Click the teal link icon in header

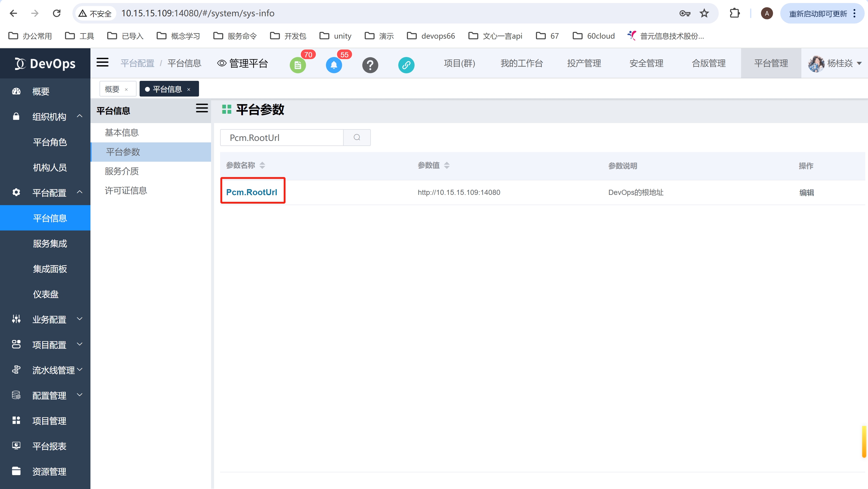[x=406, y=65]
